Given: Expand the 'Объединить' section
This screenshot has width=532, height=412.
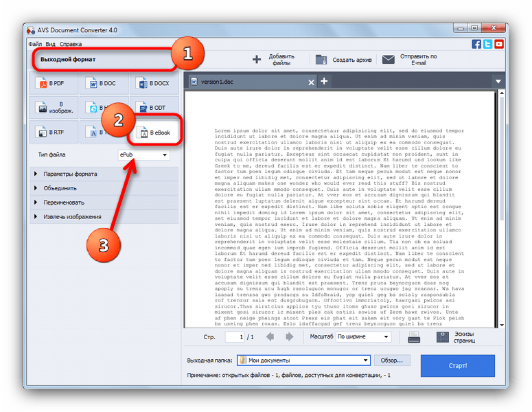Looking at the screenshot, I should [x=104, y=188].
